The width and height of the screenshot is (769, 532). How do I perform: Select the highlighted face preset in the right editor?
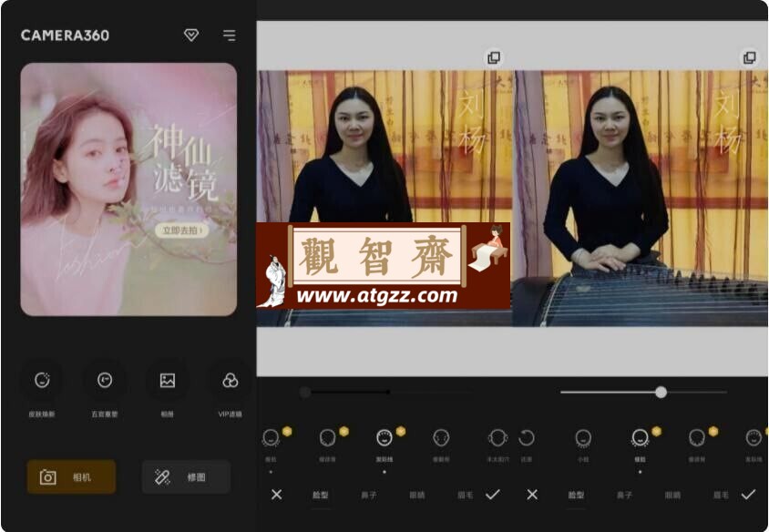pyautogui.click(x=640, y=437)
